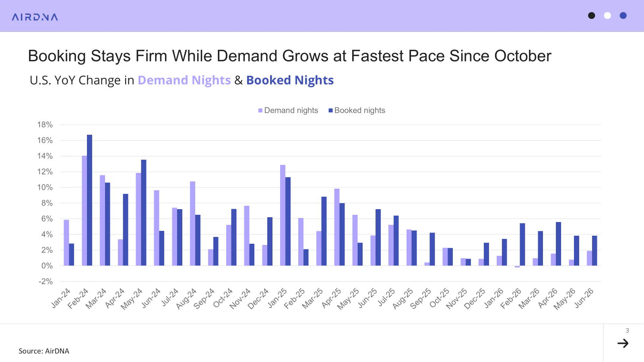Click the Feb-24 booked nights bar
This screenshot has width=644, height=362.
pyautogui.click(x=89, y=200)
